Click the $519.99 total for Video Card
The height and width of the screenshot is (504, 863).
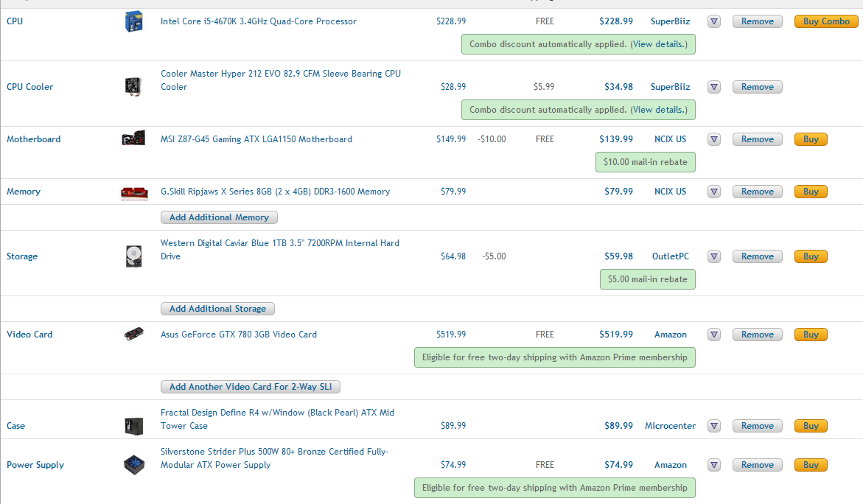pyautogui.click(x=616, y=335)
